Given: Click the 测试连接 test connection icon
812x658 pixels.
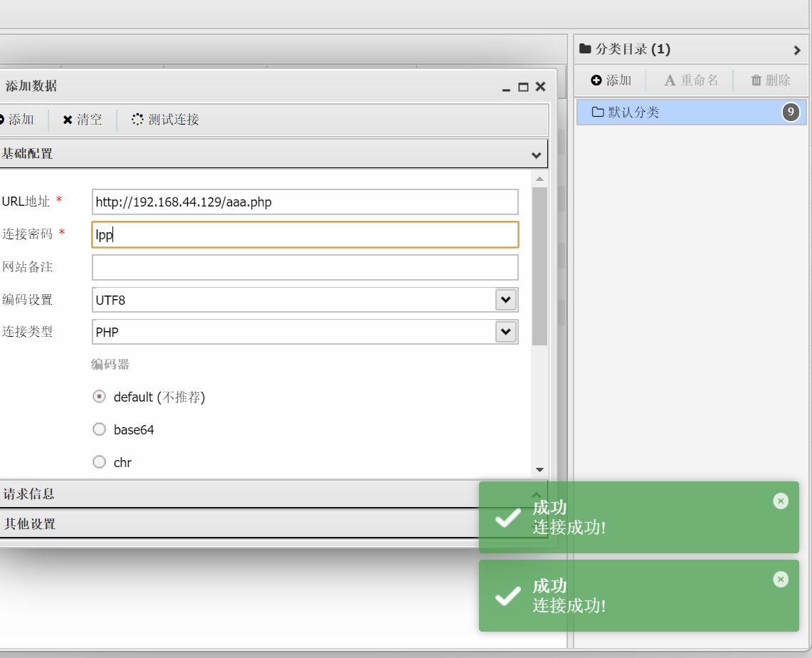Looking at the screenshot, I should (x=137, y=120).
